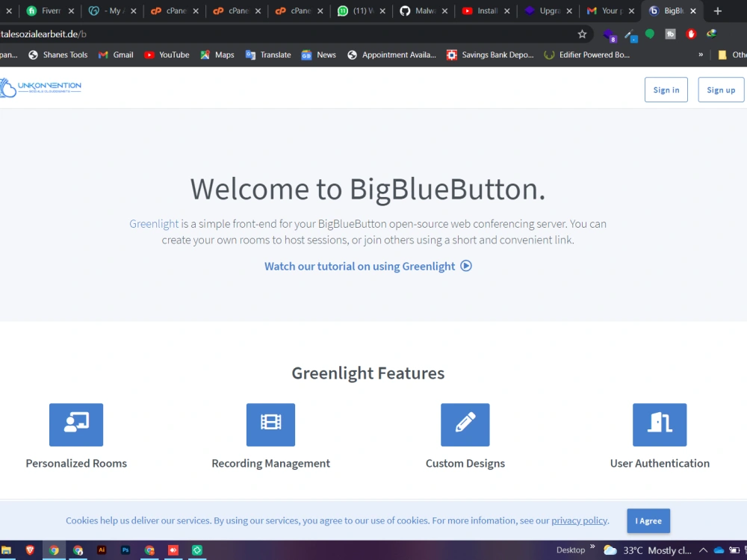
Task: Open the privacy policy link
Action: (x=579, y=520)
